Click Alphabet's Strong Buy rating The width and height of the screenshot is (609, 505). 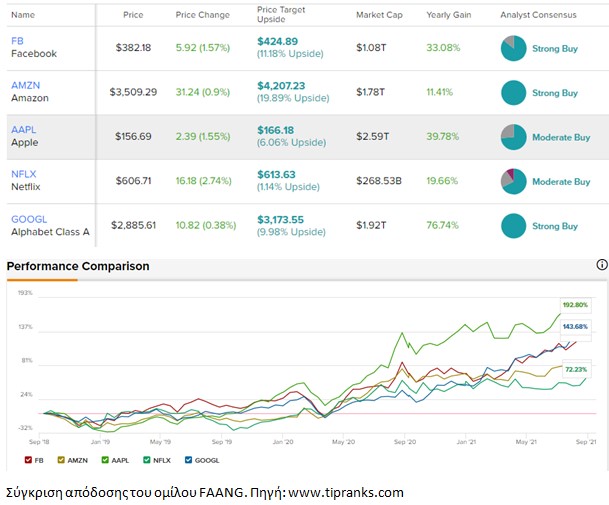tap(555, 226)
